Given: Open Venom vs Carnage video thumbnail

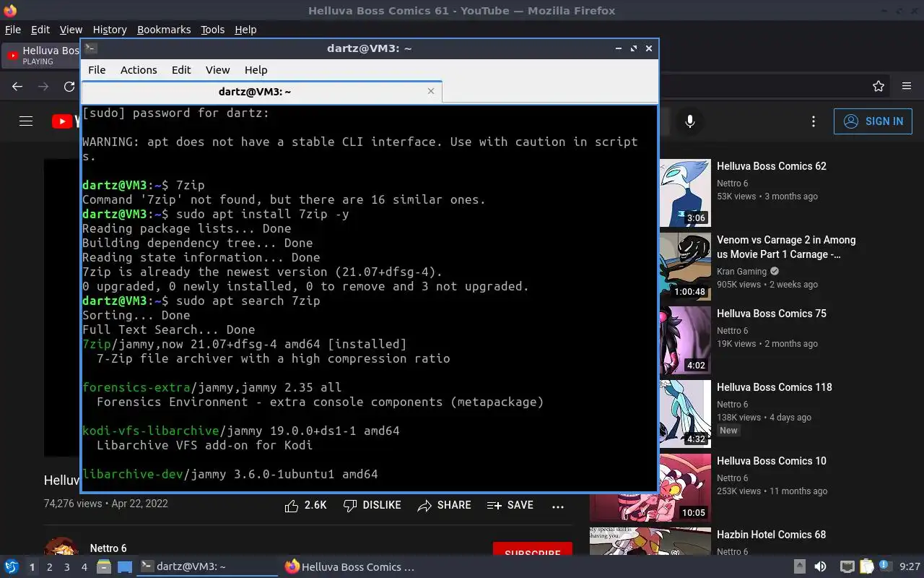Looking at the screenshot, I should point(685,267).
